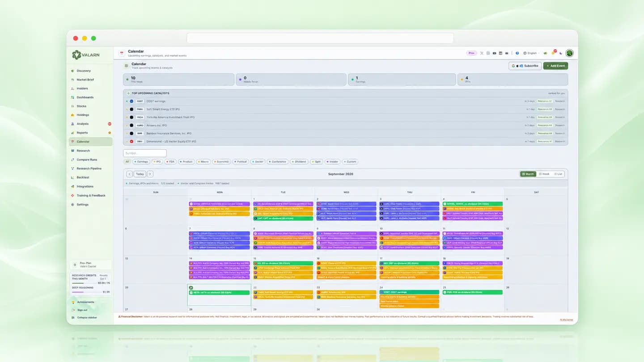Open the user avatar profile menu
The width and height of the screenshot is (644, 362).
point(569,53)
